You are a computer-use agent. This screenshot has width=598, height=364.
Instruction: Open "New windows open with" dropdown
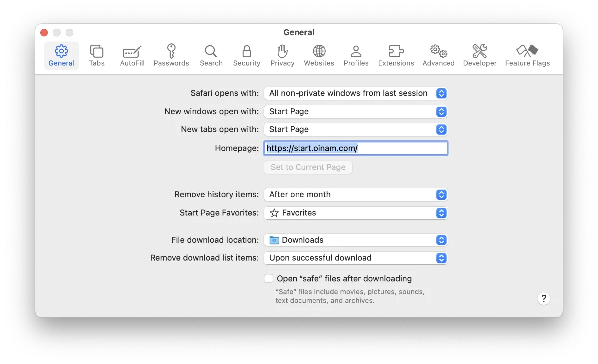[355, 112]
